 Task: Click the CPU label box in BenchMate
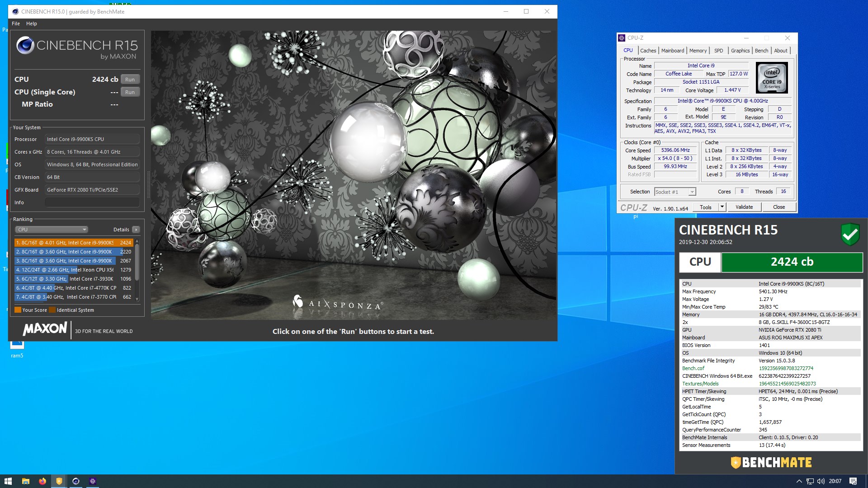tap(700, 262)
